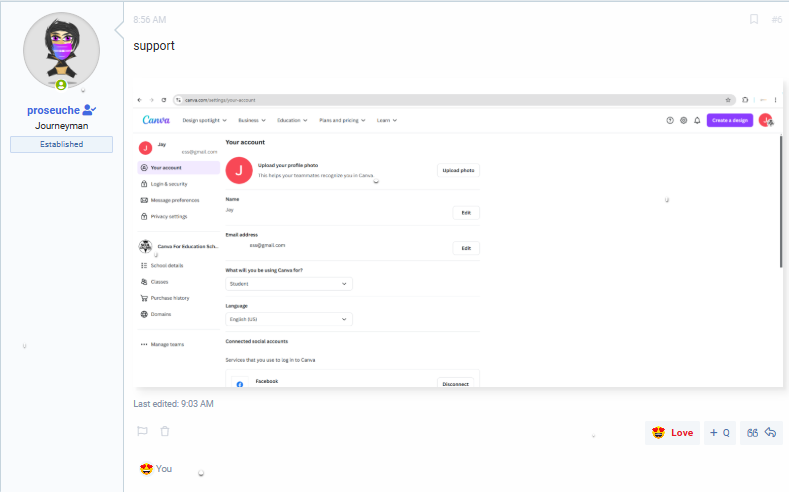Click the red account avatar in Canva header
Viewport: 789px width, 492px height.
[x=765, y=120]
